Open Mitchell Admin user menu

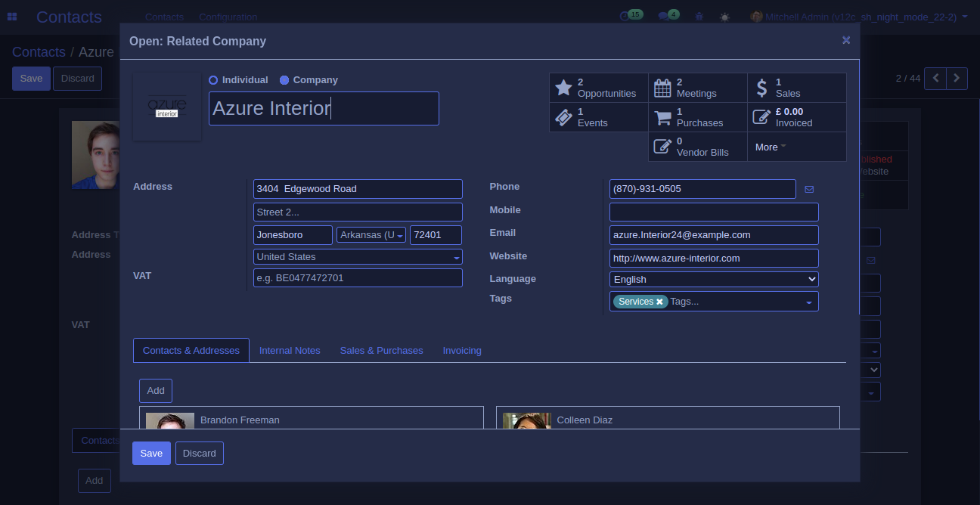(859, 17)
